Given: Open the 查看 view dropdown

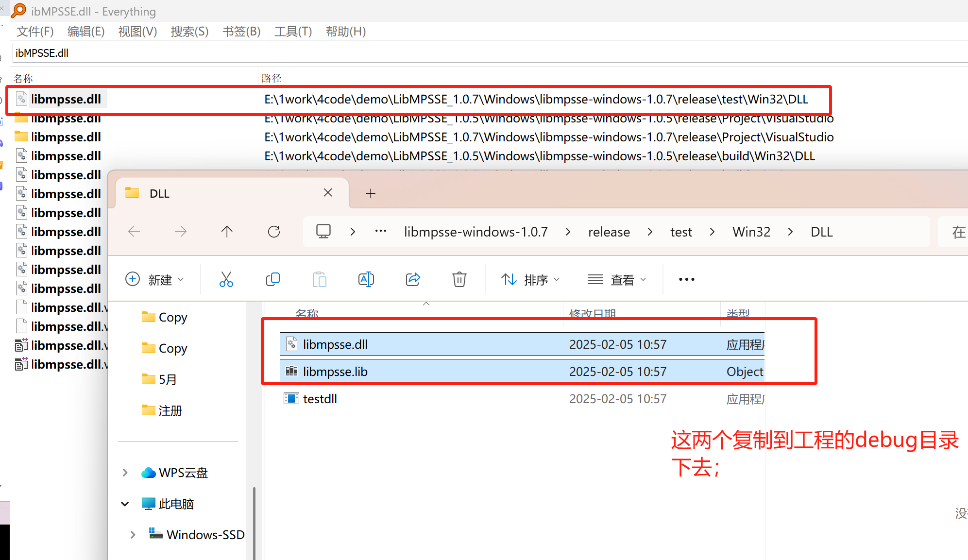Looking at the screenshot, I should 617,280.
